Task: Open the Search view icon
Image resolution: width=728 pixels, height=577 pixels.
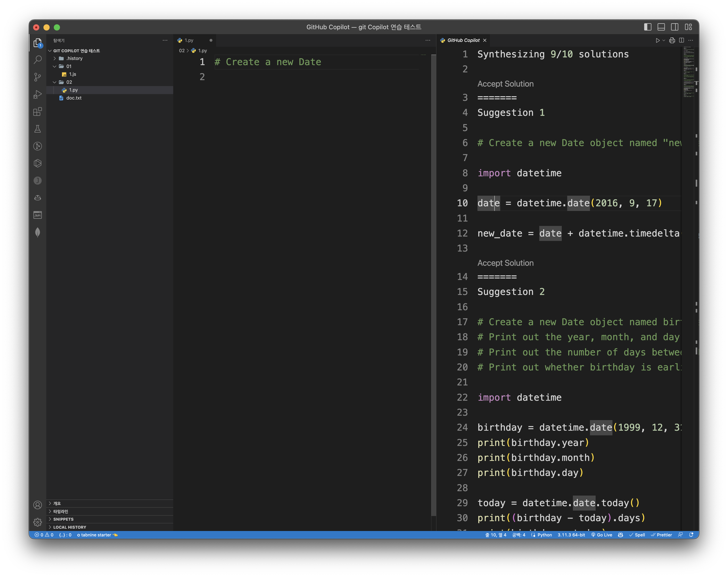Action: [x=37, y=60]
